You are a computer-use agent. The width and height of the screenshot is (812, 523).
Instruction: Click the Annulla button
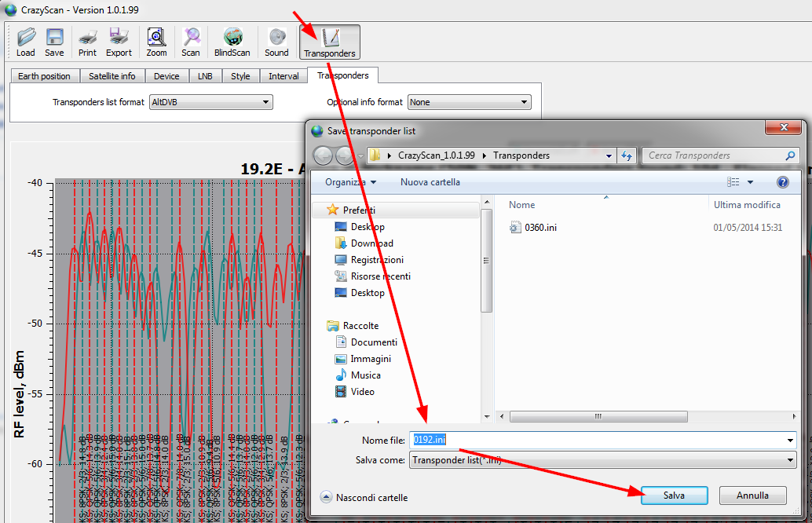pyautogui.click(x=752, y=496)
